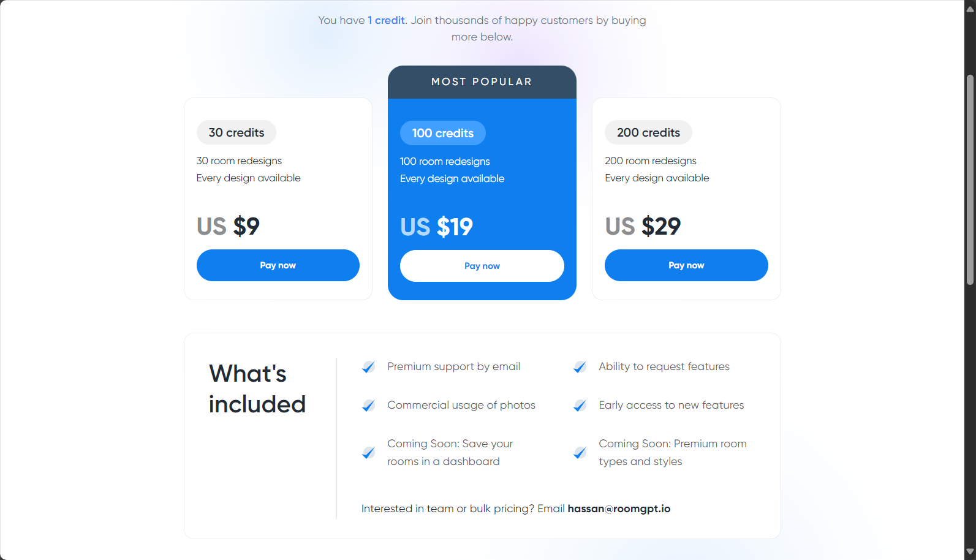Viewport: 976px width, 560px height.
Task: Click the MOST POPULAR banner
Action: tap(482, 82)
